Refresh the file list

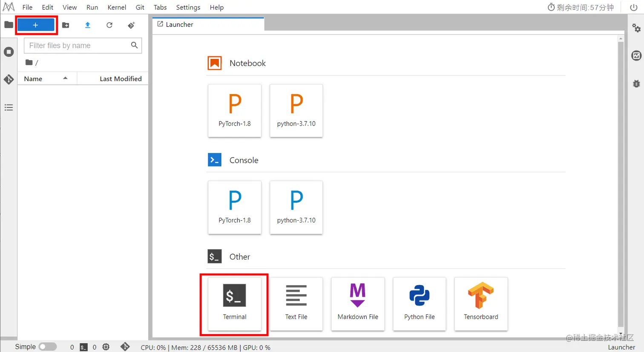(x=109, y=25)
